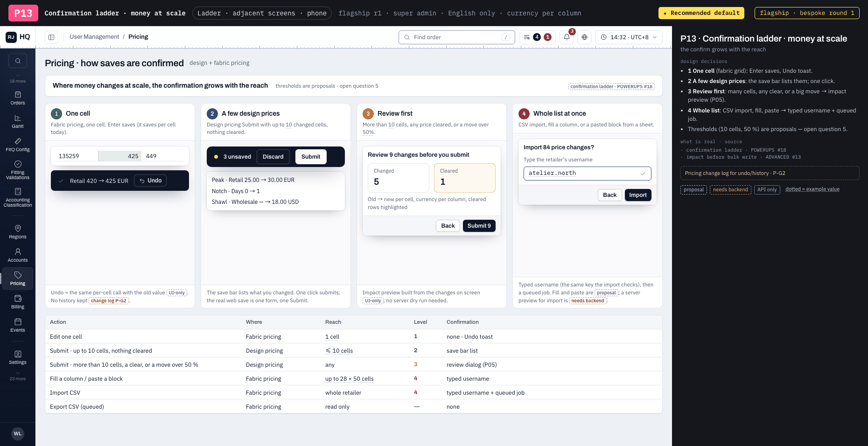Click the flagship bespoke round 1 tag

click(807, 13)
